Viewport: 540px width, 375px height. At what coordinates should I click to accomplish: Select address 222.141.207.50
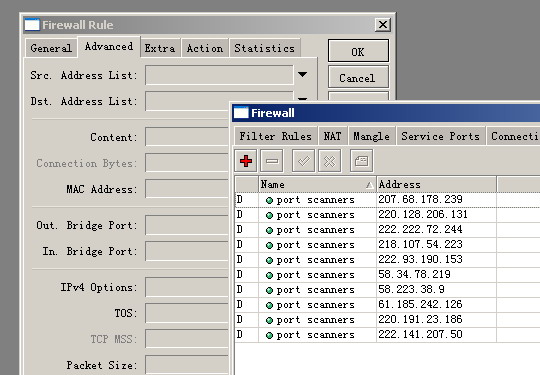click(x=420, y=334)
